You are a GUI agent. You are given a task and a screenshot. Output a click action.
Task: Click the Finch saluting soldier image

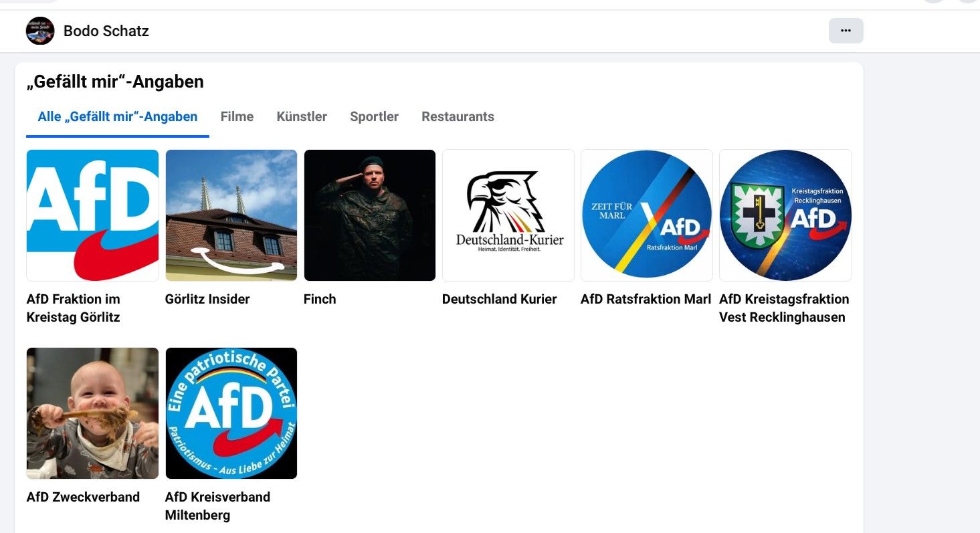click(370, 215)
